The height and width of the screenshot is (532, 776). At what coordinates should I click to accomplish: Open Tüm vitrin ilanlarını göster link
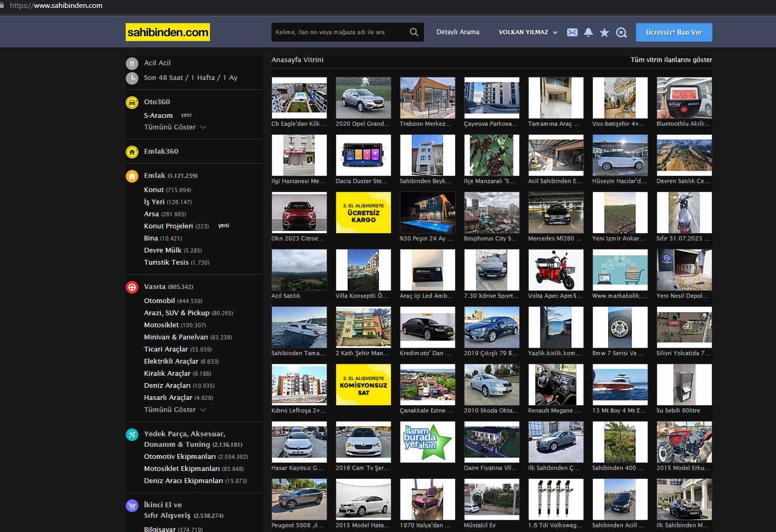point(671,60)
